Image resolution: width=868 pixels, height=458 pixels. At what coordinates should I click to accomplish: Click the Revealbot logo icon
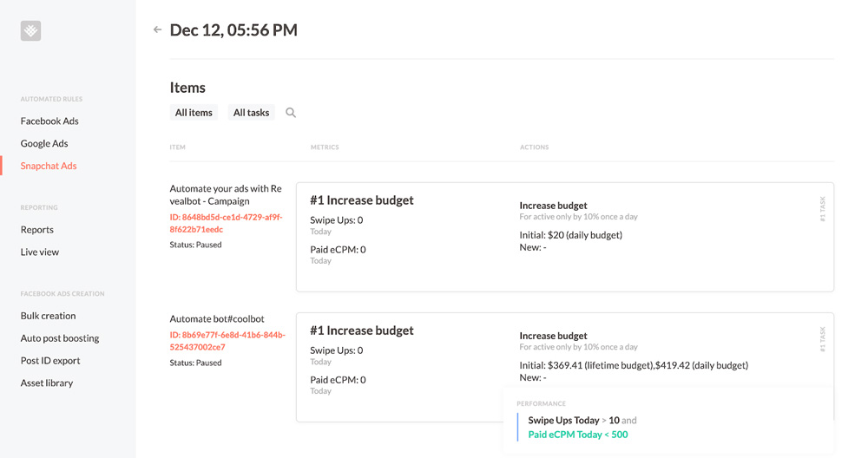pyautogui.click(x=30, y=30)
